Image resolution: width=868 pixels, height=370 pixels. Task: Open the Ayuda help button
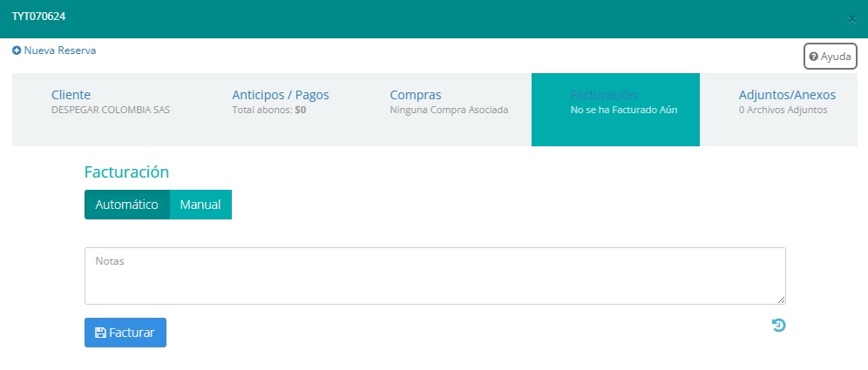click(830, 57)
